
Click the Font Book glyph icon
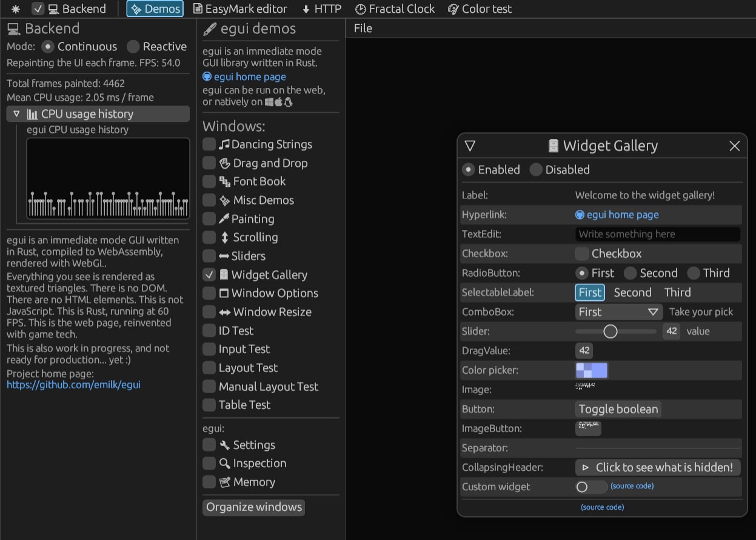[224, 181]
